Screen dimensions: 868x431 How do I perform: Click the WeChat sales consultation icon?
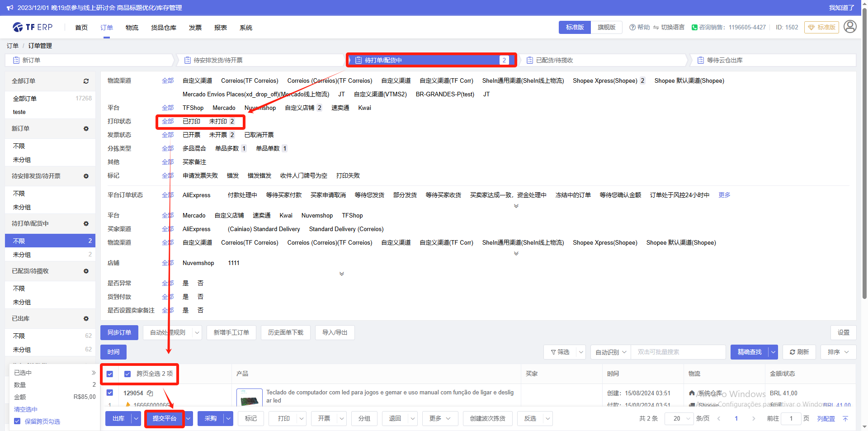694,27
